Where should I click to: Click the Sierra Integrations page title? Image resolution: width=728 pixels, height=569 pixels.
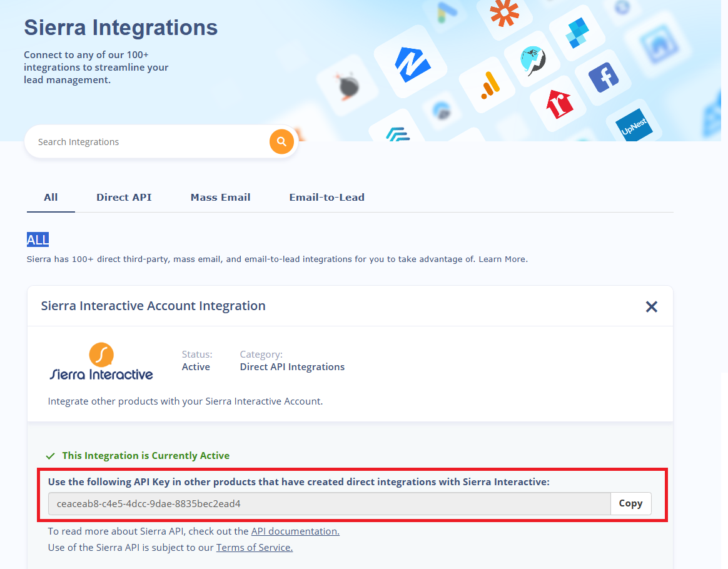click(x=121, y=28)
